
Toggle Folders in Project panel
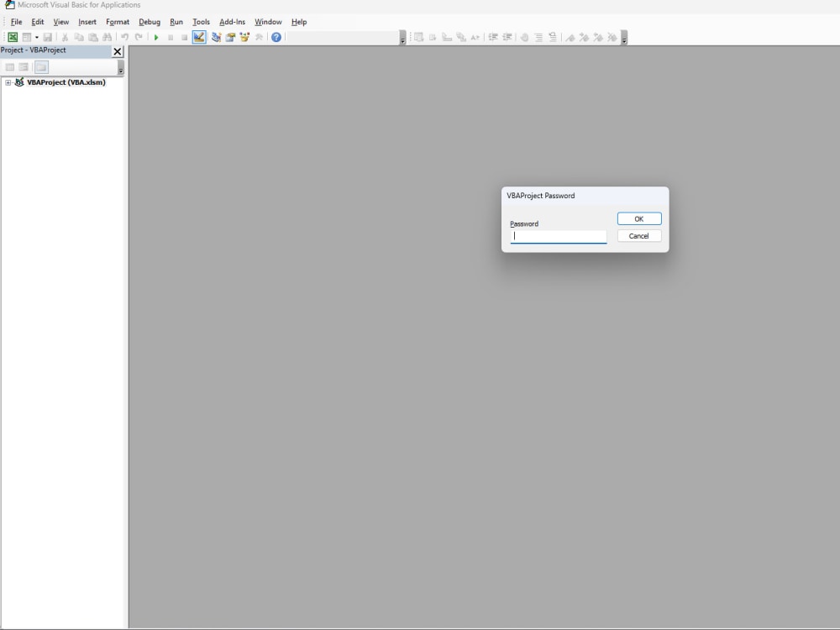pyautogui.click(x=41, y=67)
